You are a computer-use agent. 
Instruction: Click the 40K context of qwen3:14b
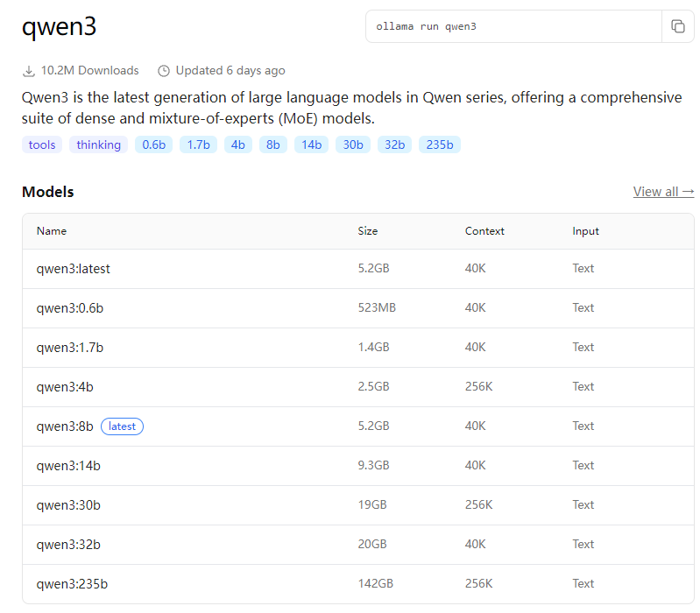click(476, 465)
